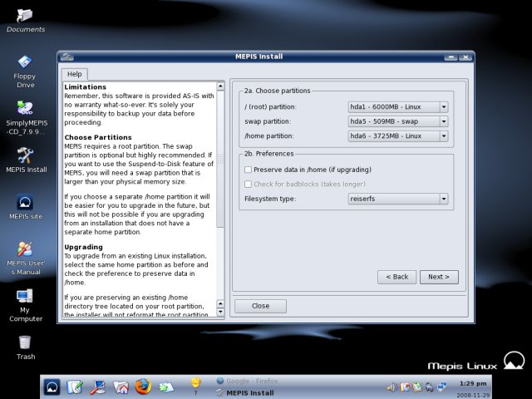Click the help panel scroll up arrow at top
The height and width of the screenshot is (399, 532).
click(220, 86)
